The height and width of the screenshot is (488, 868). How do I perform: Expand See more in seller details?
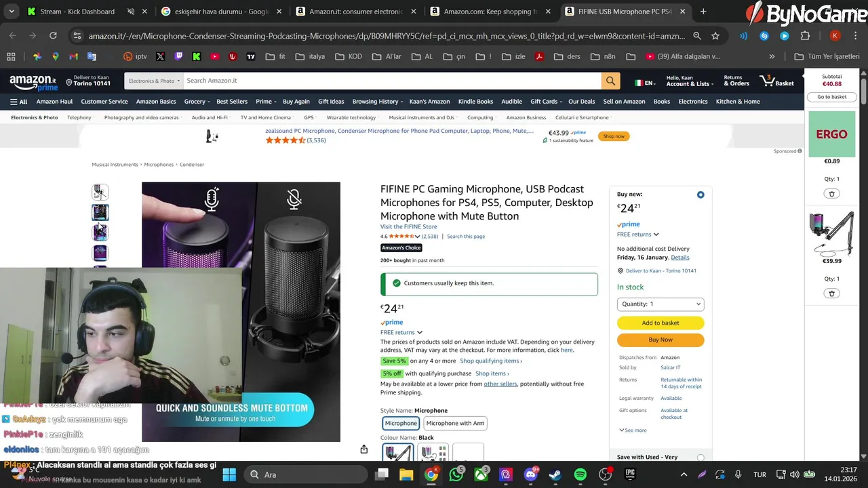[x=633, y=430]
